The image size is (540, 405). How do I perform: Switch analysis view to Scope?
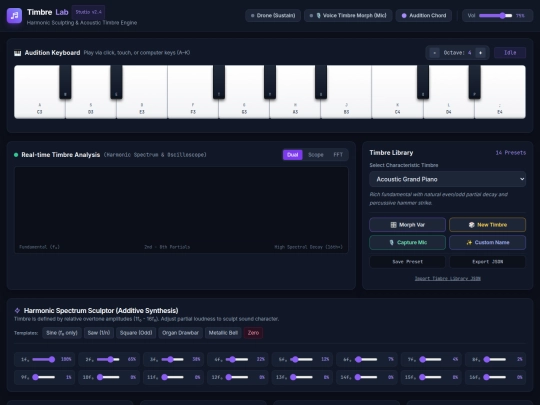coord(315,155)
